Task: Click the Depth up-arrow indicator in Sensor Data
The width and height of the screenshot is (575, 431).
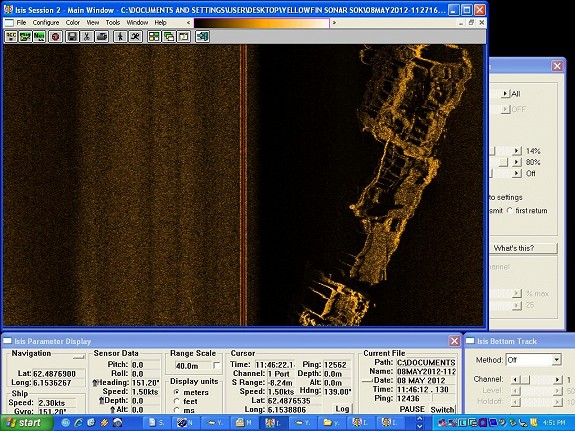Action: 102,401
